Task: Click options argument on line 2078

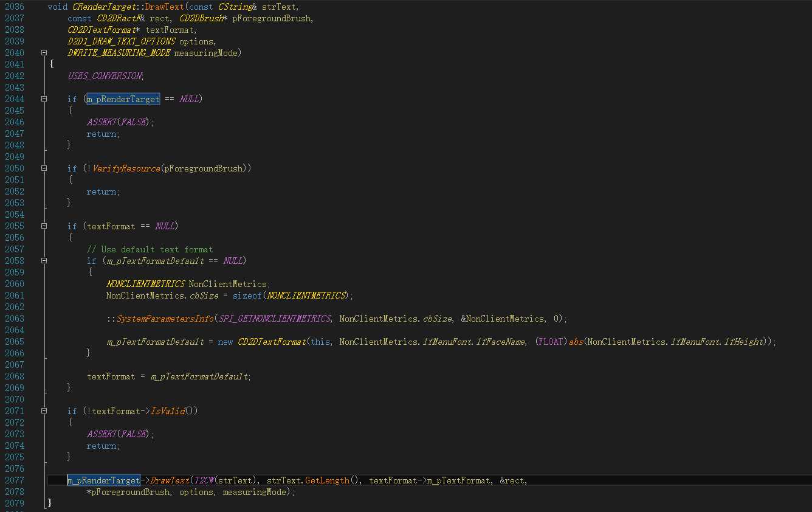Action: (x=196, y=492)
